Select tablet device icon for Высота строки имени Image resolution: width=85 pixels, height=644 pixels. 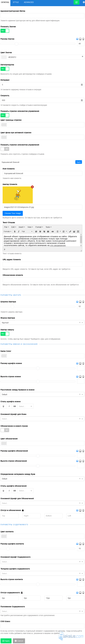click(80, 377)
